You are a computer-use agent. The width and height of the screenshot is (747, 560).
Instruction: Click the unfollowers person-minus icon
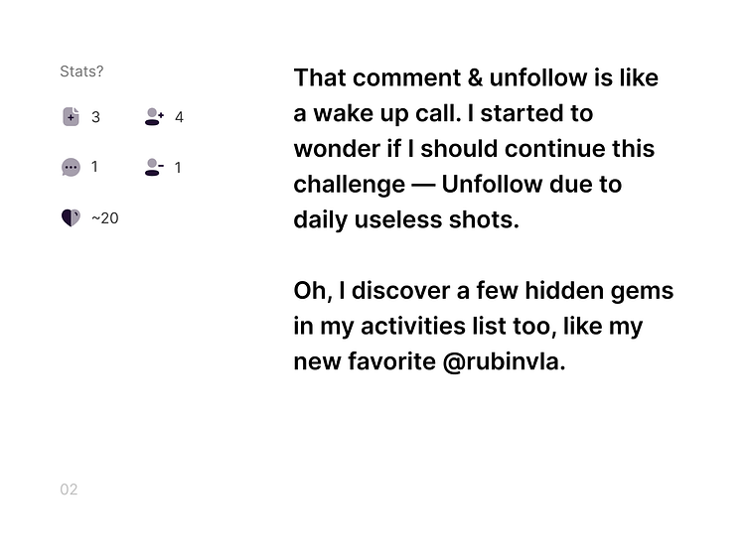pyautogui.click(x=154, y=168)
